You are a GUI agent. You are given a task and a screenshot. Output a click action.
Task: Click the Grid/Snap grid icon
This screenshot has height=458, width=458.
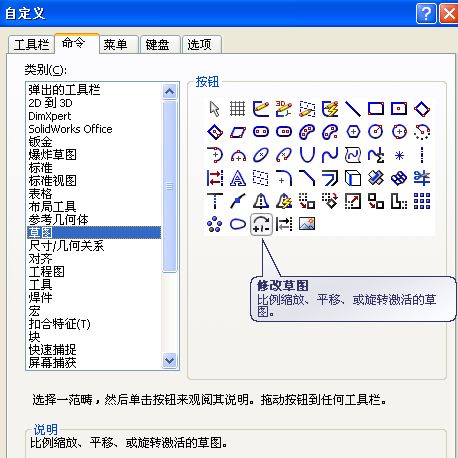point(238,109)
